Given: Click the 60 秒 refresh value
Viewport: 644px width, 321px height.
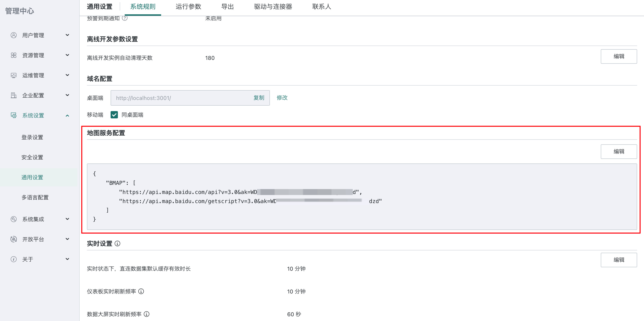Looking at the screenshot, I should coord(294,314).
